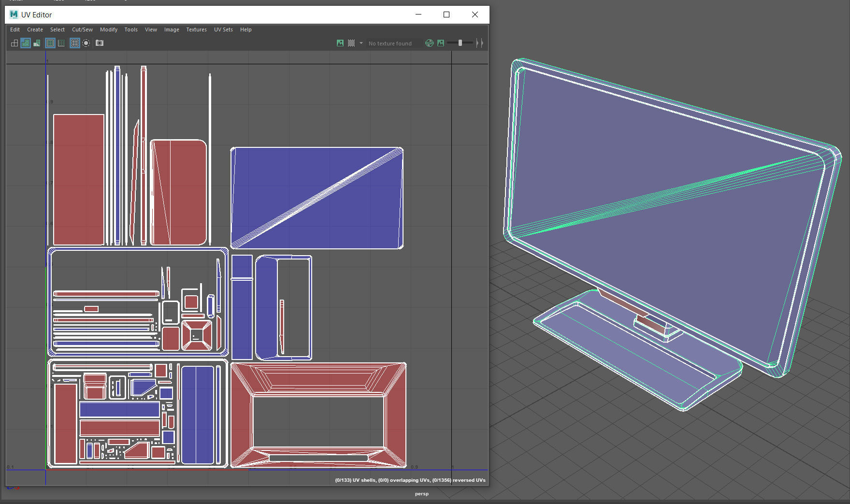Open the Create menu
The image size is (850, 504).
35,29
